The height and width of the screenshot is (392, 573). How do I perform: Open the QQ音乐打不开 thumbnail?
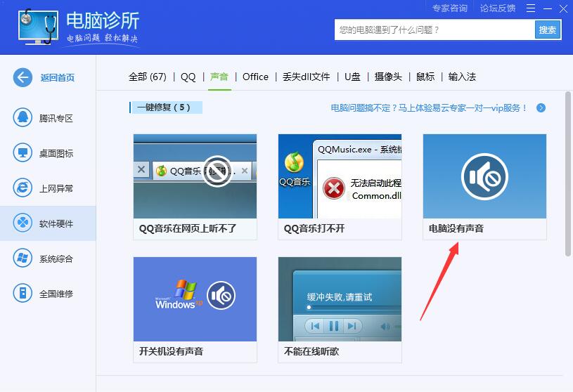coord(340,176)
